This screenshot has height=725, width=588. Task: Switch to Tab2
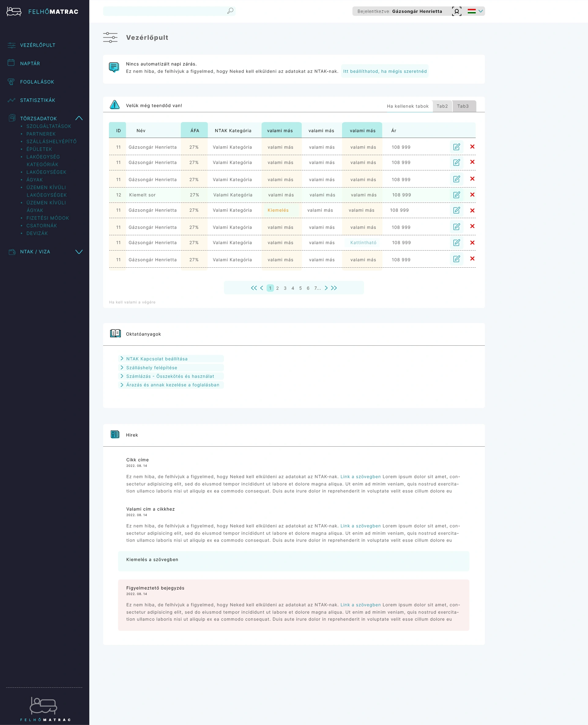pyautogui.click(x=442, y=106)
